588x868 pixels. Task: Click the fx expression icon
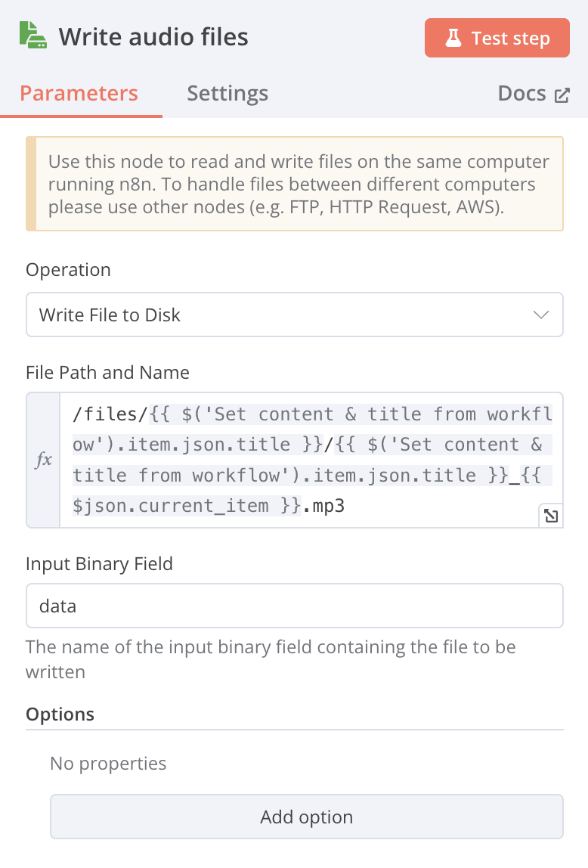44,460
